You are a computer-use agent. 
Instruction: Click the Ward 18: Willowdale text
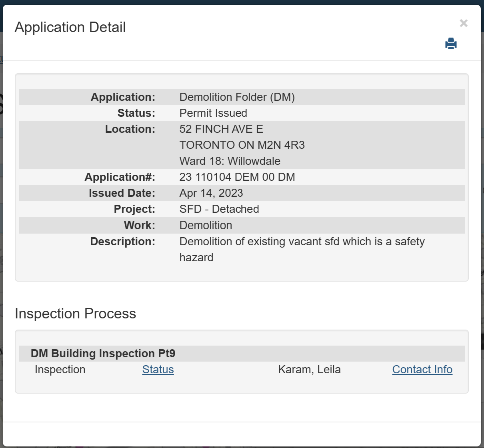(x=230, y=161)
